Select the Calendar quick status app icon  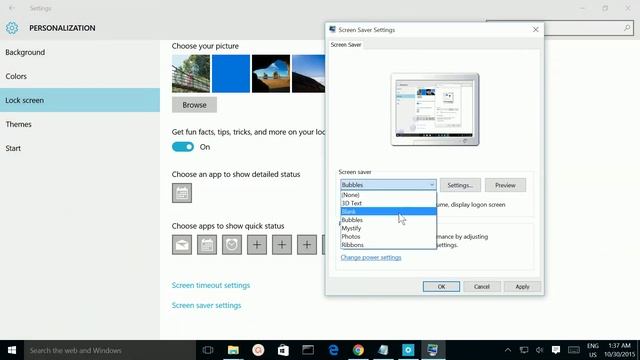tap(207, 245)
